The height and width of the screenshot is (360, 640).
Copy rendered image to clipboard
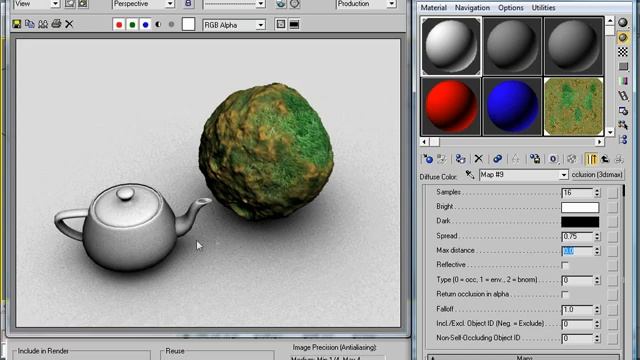point(29,24)
